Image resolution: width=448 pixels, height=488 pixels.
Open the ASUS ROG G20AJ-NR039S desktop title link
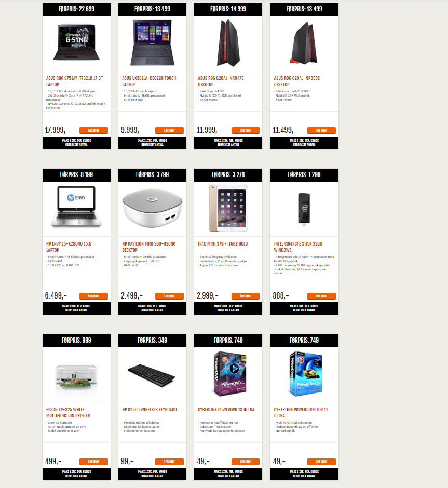pos(297,81)
